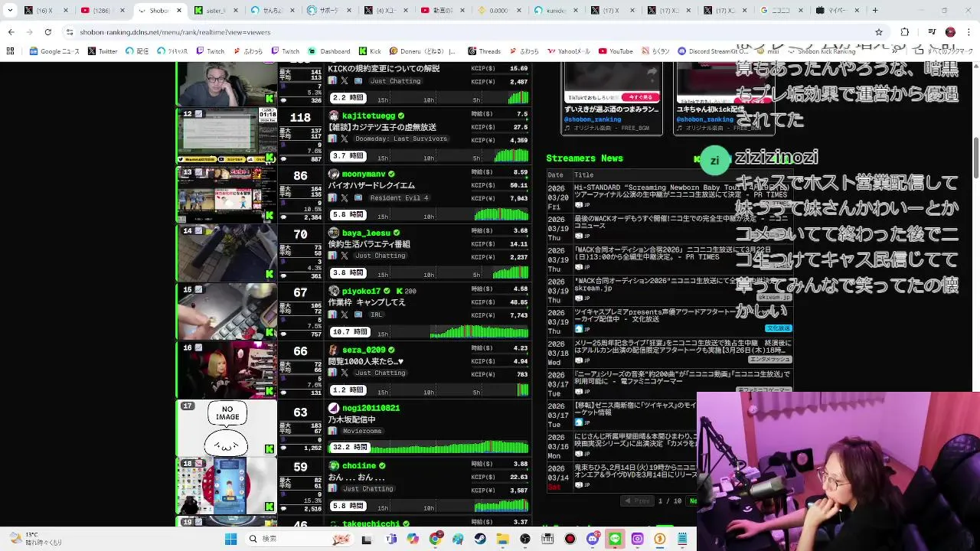Open kajitetuegg's X profile icon

tap(345, 139)
